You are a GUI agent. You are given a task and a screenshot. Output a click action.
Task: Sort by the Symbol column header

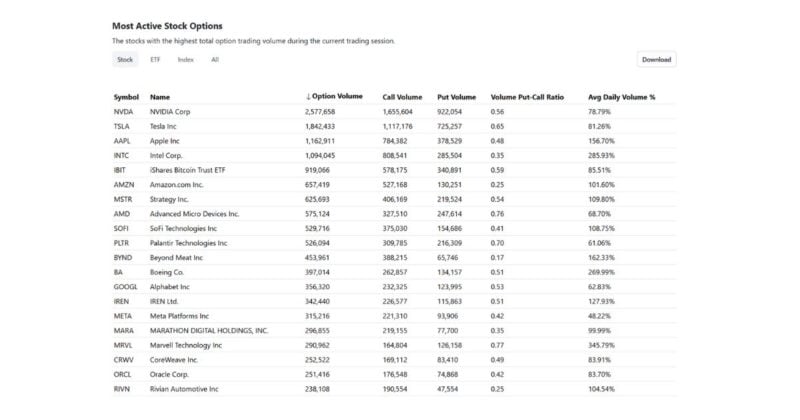pos(126,97)
